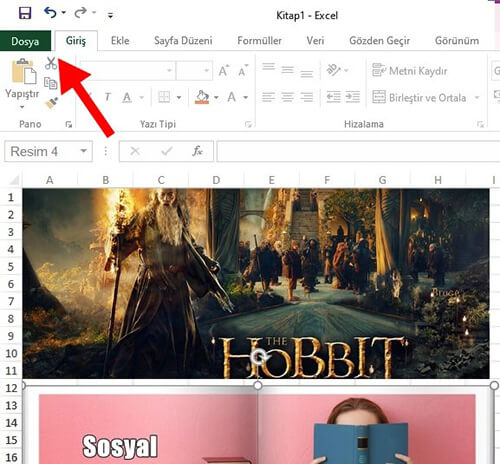Select column D header
Viewport: 500px width, 464px height.
pyautogui.click(x=216, y=180)
